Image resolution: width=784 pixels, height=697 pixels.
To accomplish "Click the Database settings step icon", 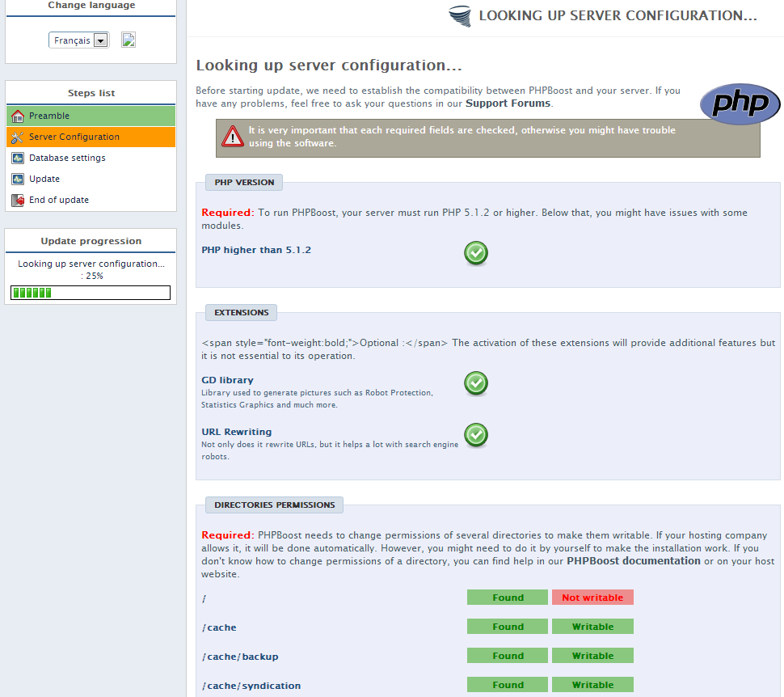I will click(x=18, y=158).
